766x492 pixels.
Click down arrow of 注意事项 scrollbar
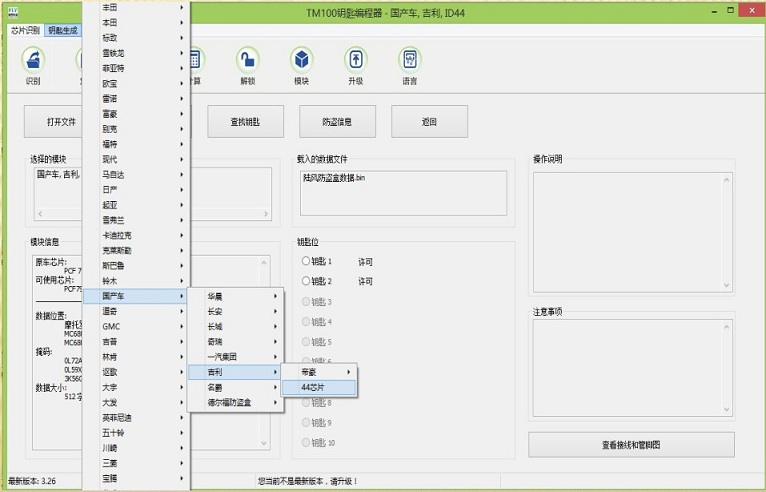pos(726,409)
